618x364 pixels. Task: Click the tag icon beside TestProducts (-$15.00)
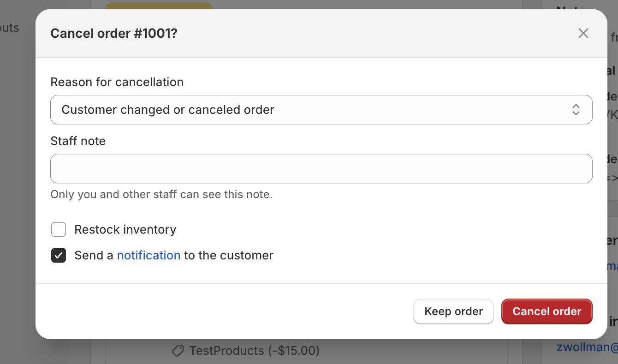(178, 351)
